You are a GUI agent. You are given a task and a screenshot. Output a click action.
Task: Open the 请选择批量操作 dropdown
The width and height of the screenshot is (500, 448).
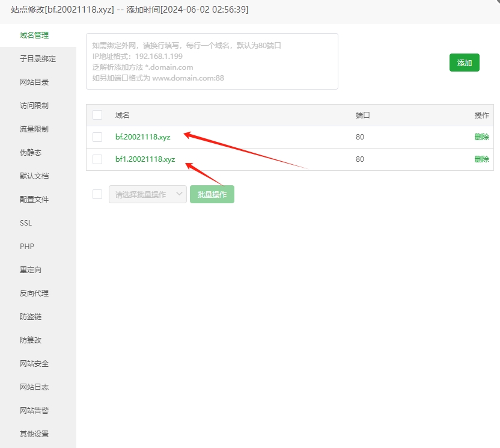(147, 194)
